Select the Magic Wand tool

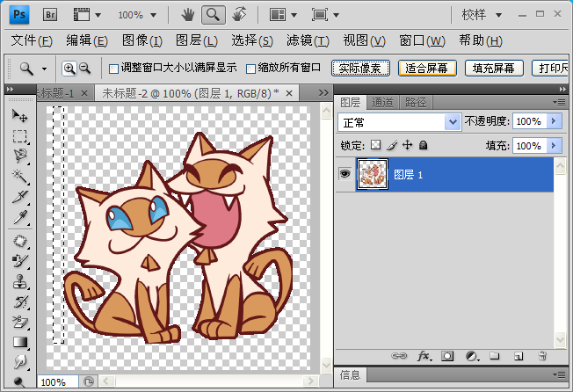point(19,177)
